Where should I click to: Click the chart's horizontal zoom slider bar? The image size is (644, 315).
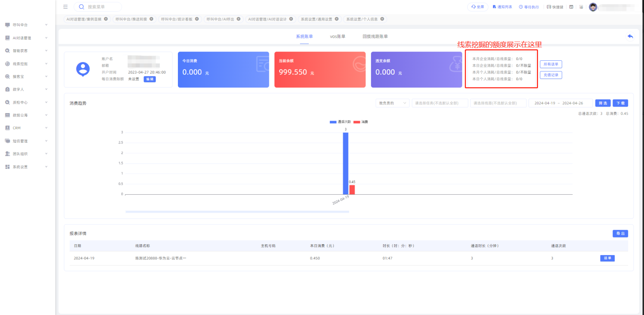(x=237, y=212)
